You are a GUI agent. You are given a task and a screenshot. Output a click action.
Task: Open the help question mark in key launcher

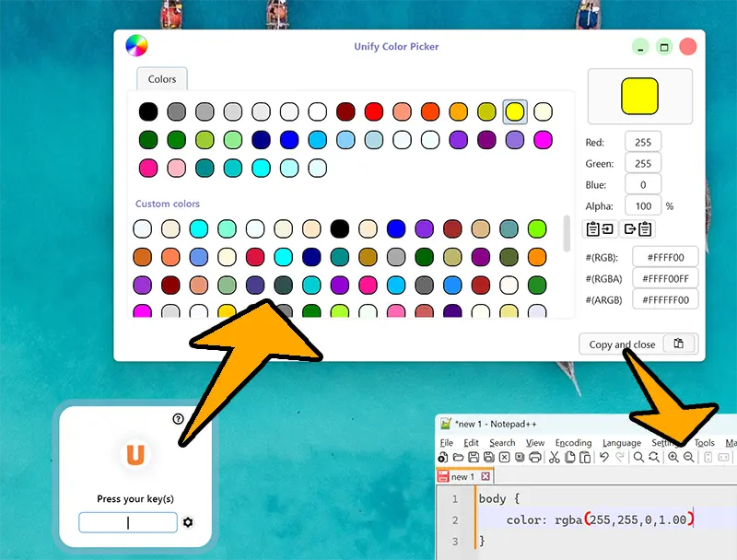point(178,418)
